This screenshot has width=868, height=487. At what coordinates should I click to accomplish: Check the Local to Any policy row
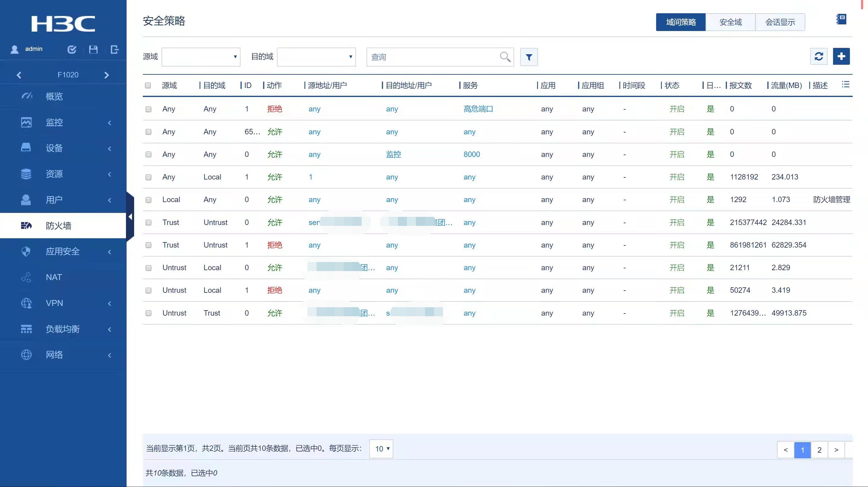click(148, 200)
